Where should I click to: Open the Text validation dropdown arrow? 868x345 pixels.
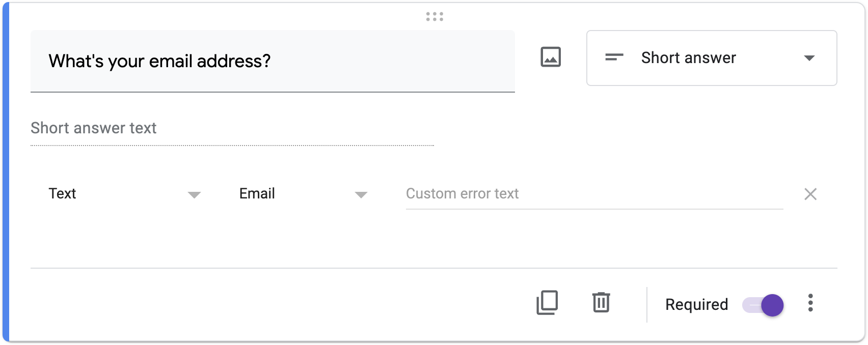tap(194, 195)
